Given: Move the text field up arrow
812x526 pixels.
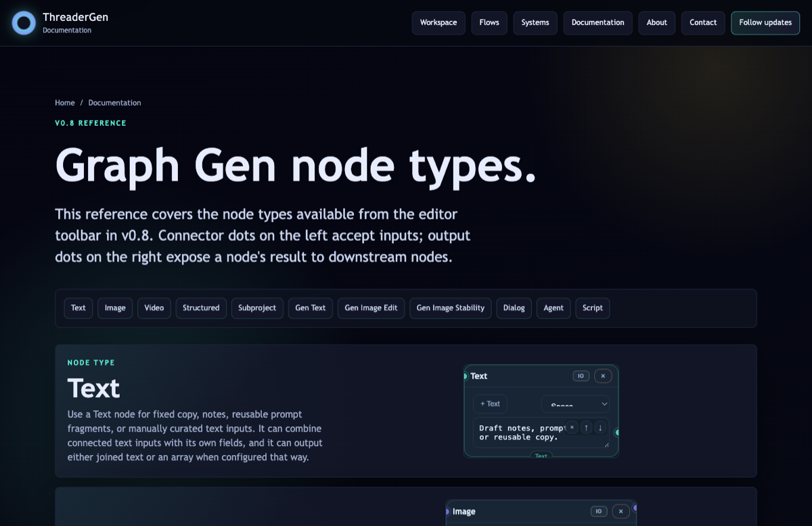Looking at the screenshot, I should 587,427.
